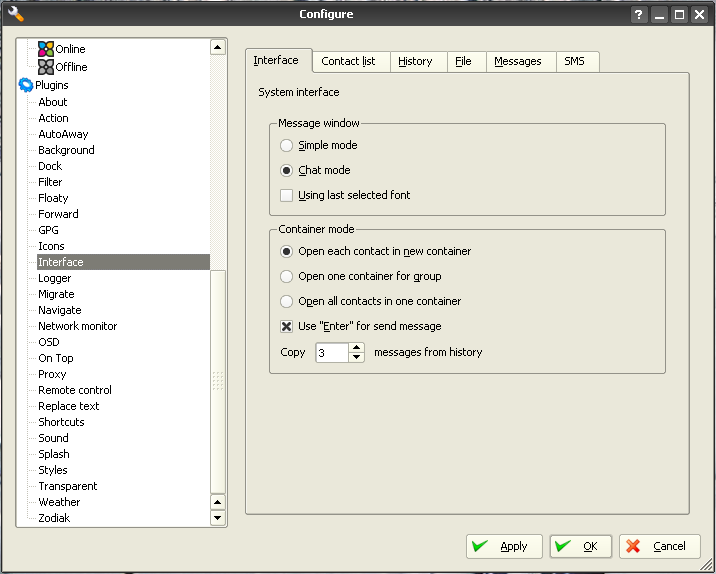Open AutoAway plugin settings
The image size is (716, 574).
pyautogui.click(x=63, y=134)
